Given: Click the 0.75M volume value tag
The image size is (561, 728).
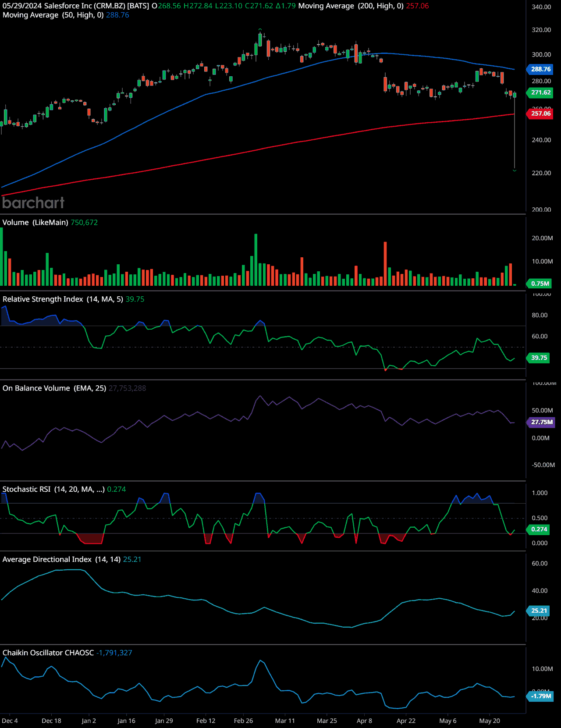Looking at the screenshot, I should click(540, 284).
